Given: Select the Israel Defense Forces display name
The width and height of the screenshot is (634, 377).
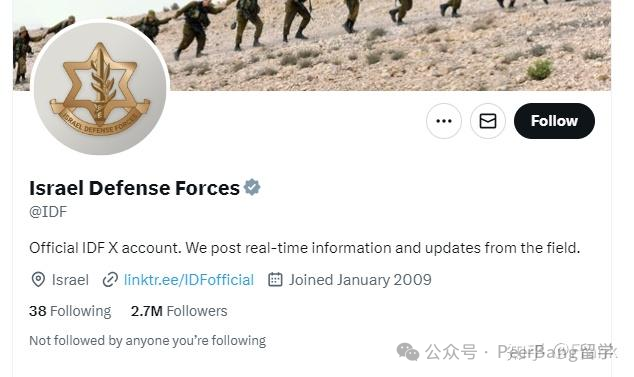Looking at the screenshot, I should (134, 188).
